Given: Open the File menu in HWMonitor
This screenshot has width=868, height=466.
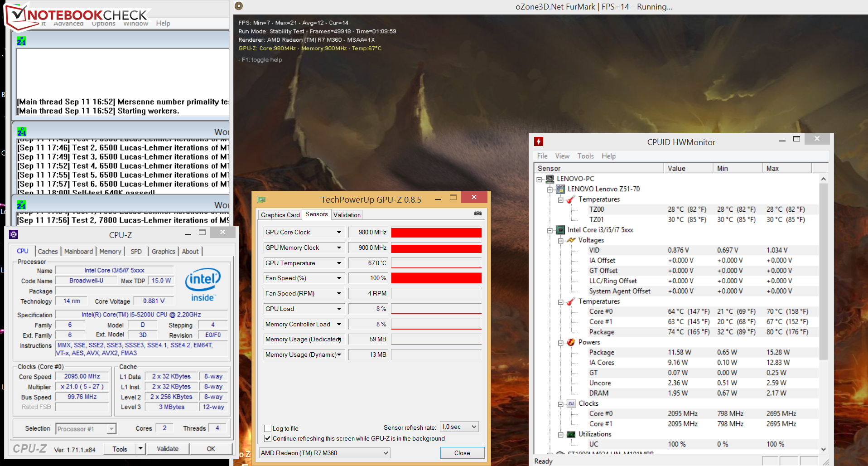Looking at the screenshot, I should tap(542, 156).
